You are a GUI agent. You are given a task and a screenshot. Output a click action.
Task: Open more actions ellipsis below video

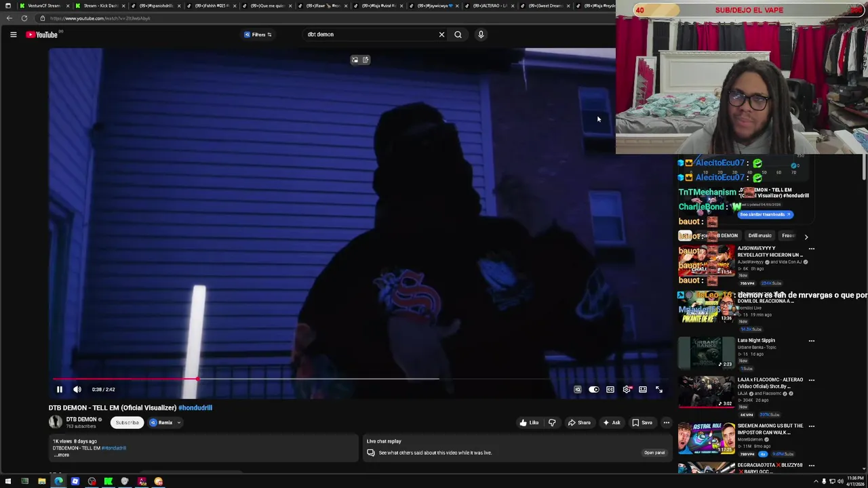tap(666, 423)
